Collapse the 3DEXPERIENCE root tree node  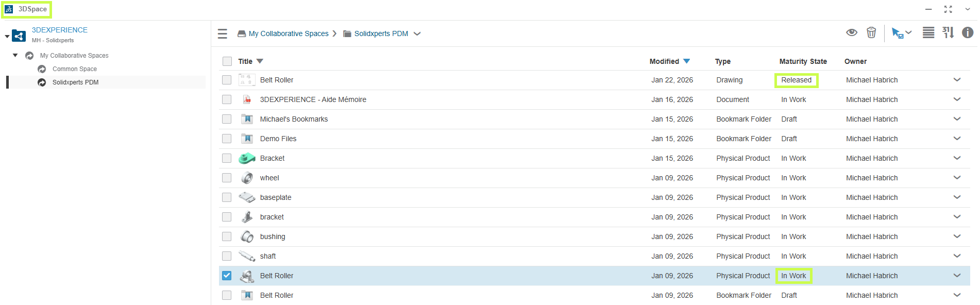(7, 37)
